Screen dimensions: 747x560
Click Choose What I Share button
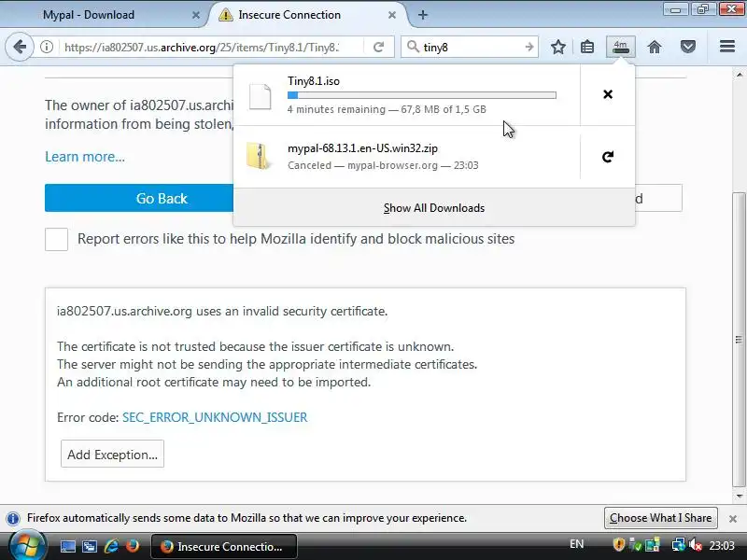661,518
